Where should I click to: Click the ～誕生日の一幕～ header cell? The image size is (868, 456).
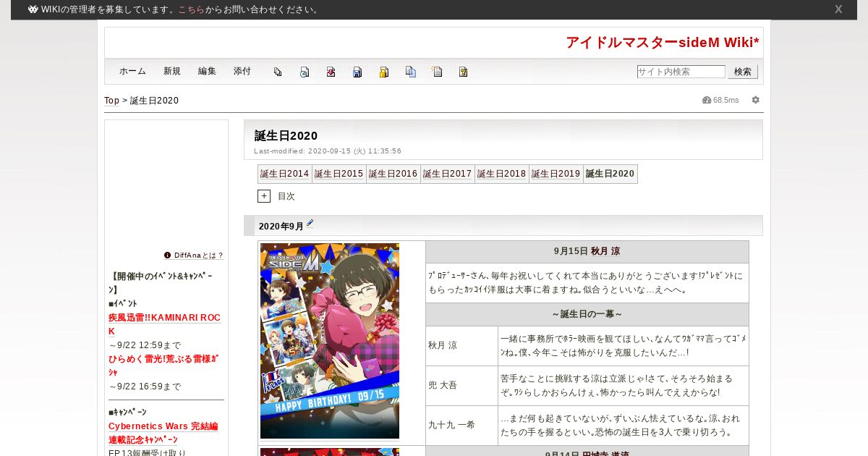587,314
